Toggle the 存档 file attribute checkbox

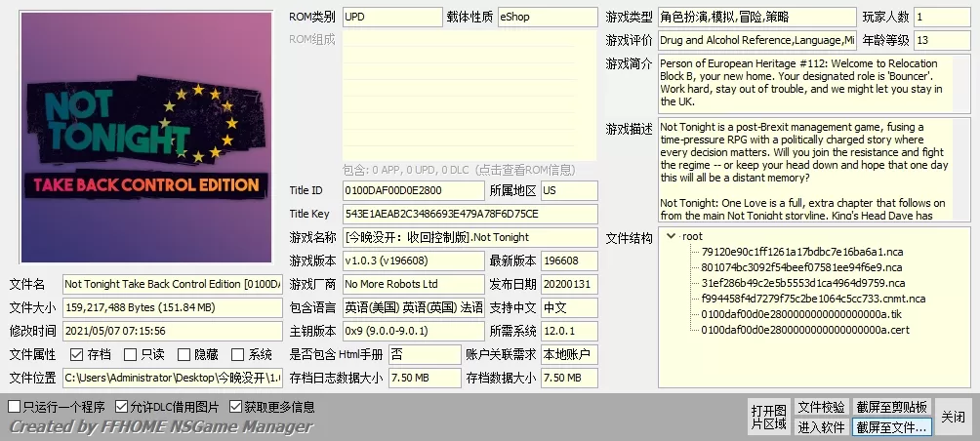[76, 355]
